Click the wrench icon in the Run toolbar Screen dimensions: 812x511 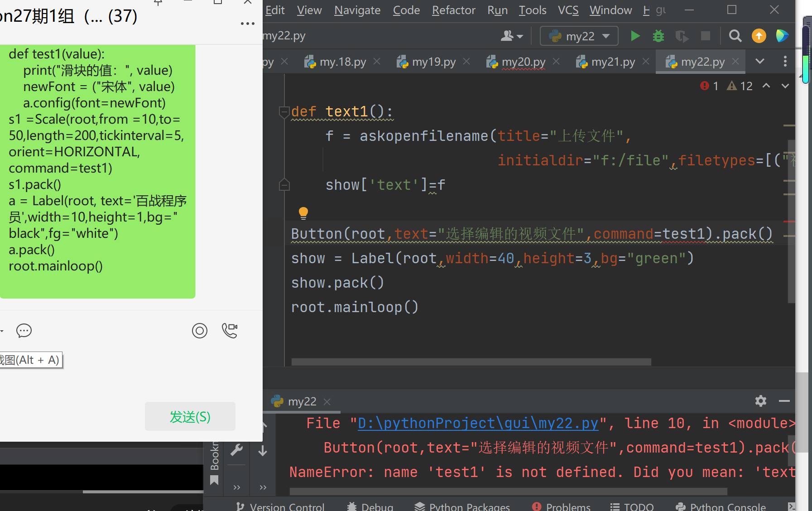pos(236,450)
